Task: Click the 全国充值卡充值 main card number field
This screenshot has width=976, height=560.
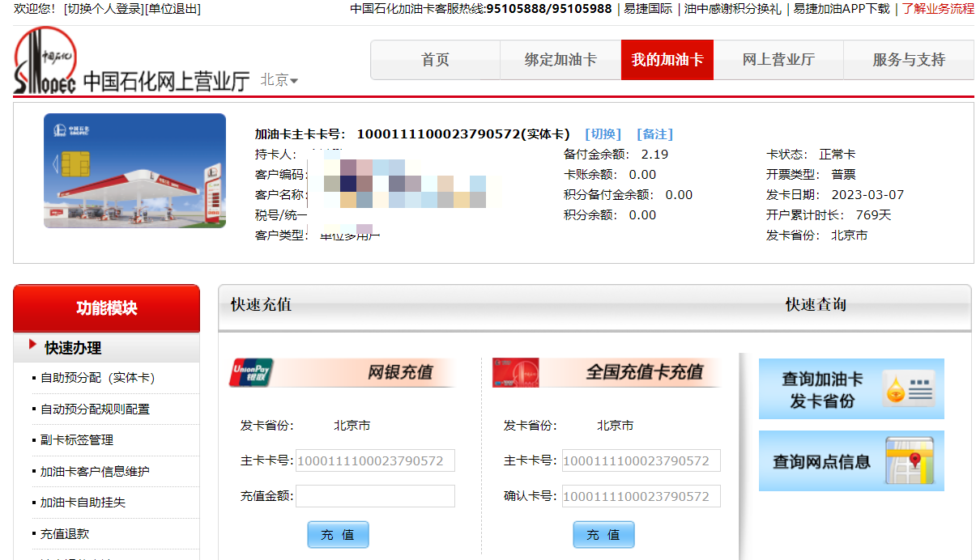Action: (641, 461)
